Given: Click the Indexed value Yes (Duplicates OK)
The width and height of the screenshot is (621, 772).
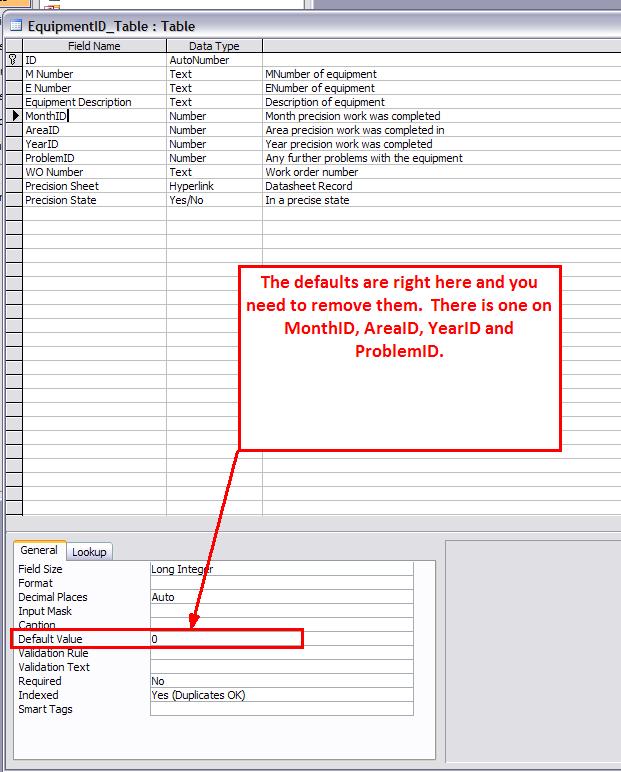Looking at the screenshot, I should pyautogui.click(x=282, y=695).
